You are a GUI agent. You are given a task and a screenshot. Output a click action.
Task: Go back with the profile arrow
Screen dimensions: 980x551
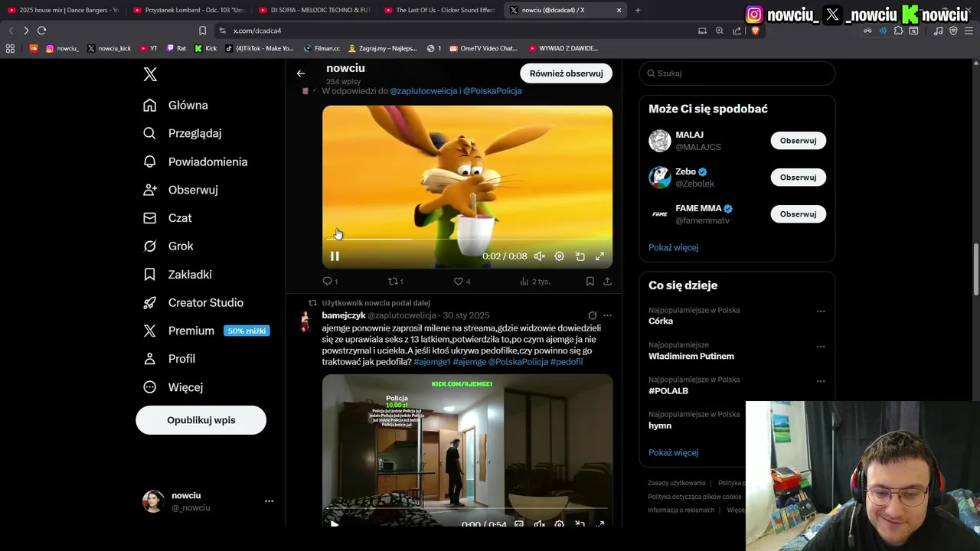coord(301,73)
